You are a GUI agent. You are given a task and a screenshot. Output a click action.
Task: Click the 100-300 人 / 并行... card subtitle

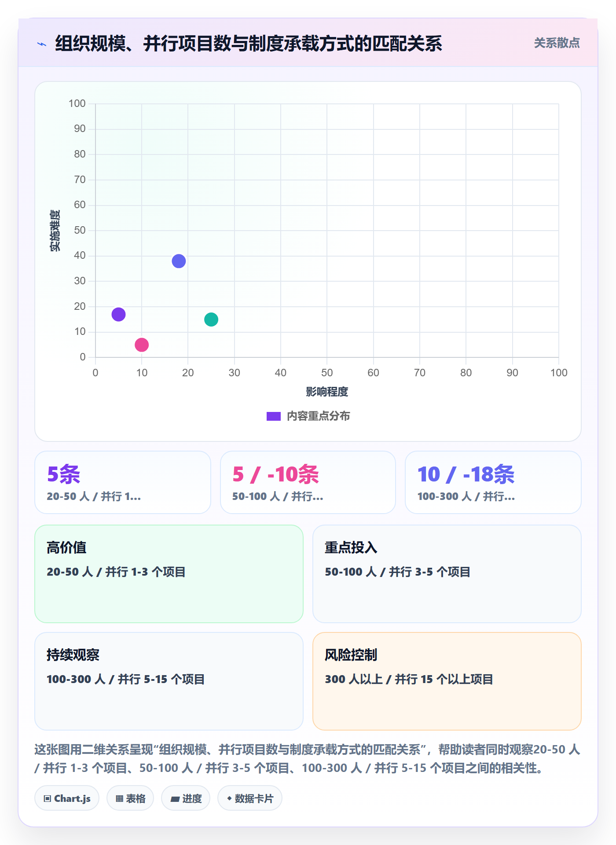[x=466, y=496]
